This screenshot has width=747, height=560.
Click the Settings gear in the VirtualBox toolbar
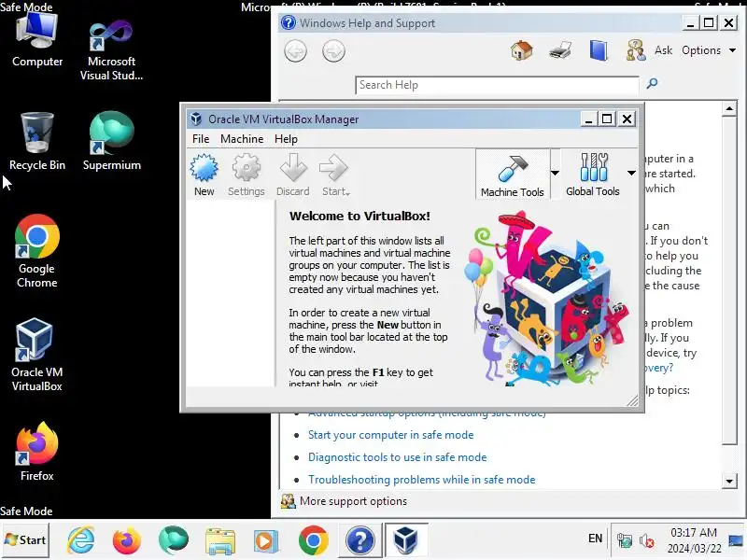point(246,175)
